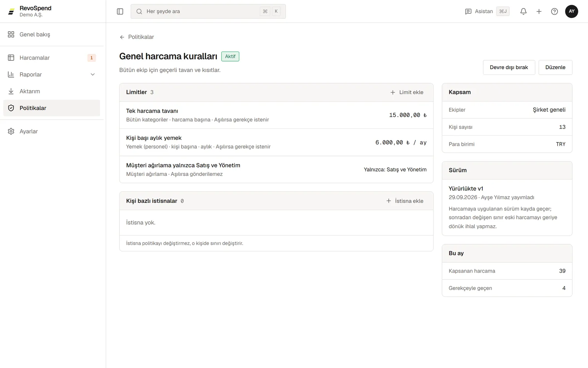Open Müşteri ağırlama yalnızca Satış ve Yönetim row
Image resolution: width=588 pixels, height=368 pixels.
(276, 170)
